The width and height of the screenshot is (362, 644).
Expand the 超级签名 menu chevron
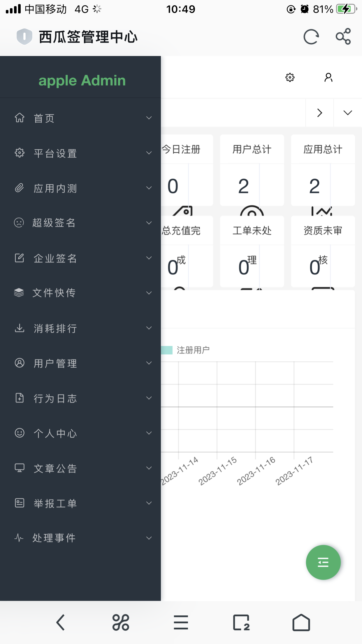click(149, 223)
